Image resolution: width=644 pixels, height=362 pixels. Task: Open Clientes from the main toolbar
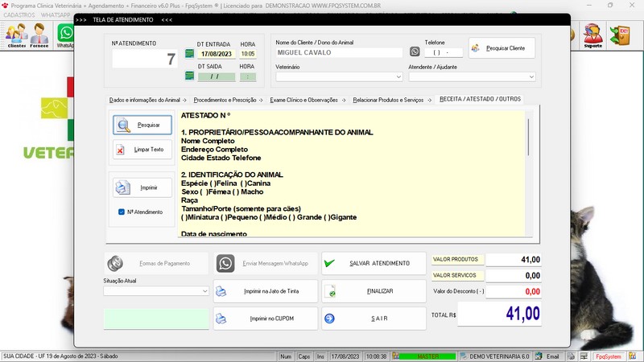[17, 35]
